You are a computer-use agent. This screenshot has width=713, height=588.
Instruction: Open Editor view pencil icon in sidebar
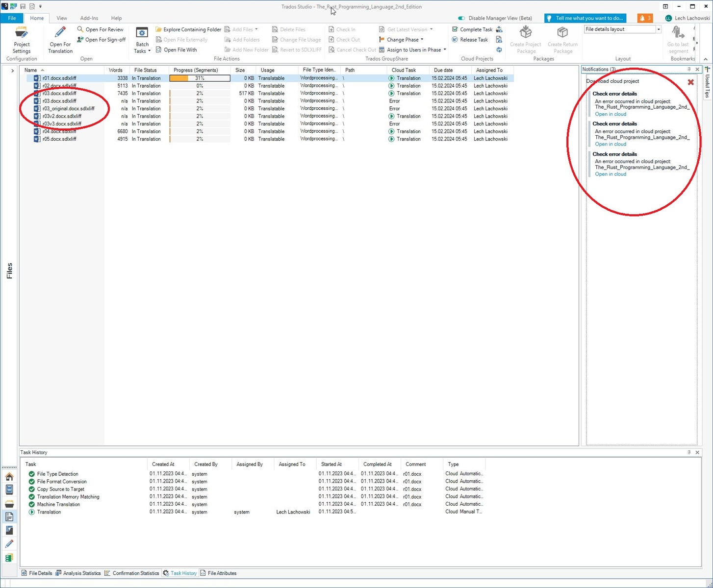9,544
